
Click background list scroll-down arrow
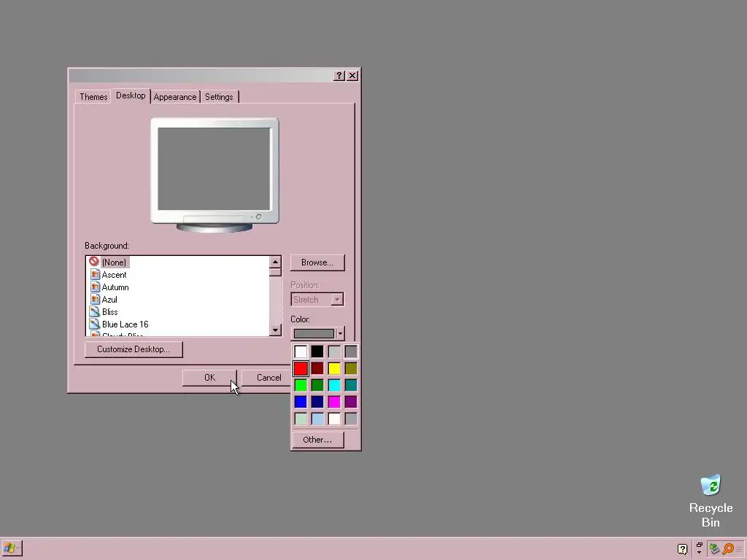click(x=275, y=330)
